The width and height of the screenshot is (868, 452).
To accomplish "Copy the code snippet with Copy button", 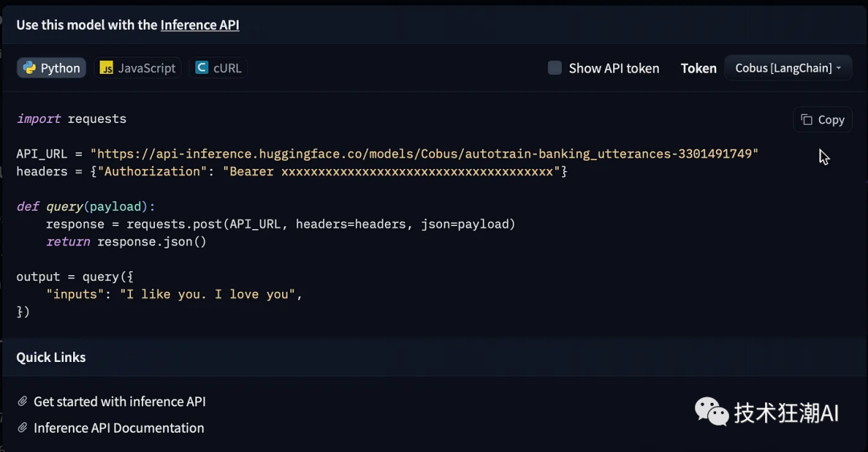I will pyautogui.click(x=823, y=120).
